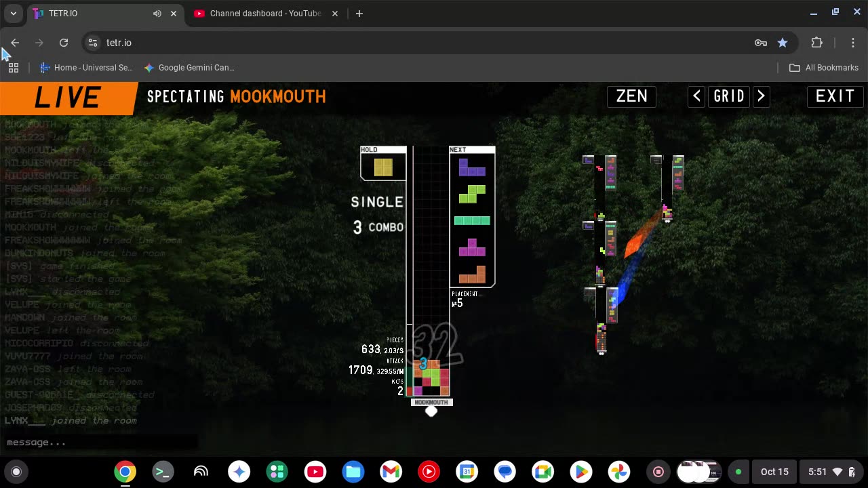Click the green privacy indicator dot
This screenshot has width=868, height=488.
pos(738,472)
